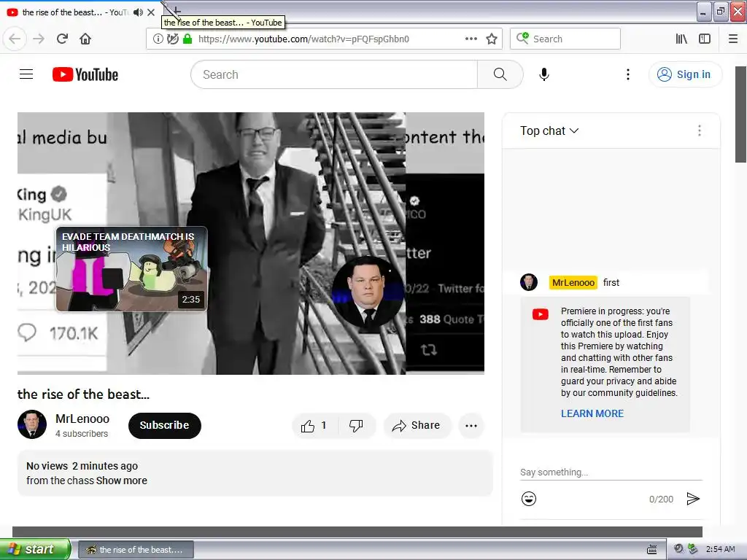Open page actions three-dot menu in address bar
The height and width of the screenshot is (560, 747).
471,39
